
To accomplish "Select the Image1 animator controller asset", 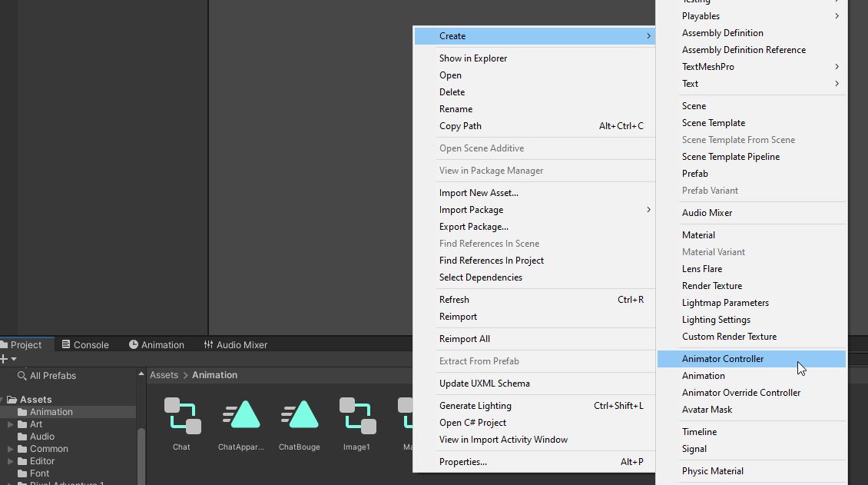I will coord(357,416).
